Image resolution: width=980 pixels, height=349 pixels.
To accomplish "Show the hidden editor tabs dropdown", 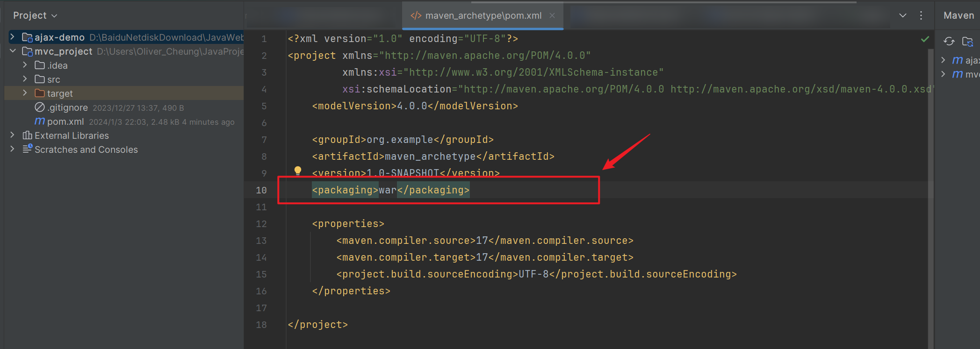I will tap(903, 15).
